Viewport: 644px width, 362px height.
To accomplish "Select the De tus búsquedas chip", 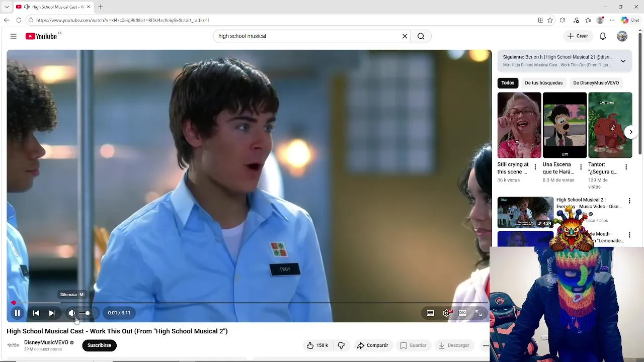I will click(x=543, y=83).
